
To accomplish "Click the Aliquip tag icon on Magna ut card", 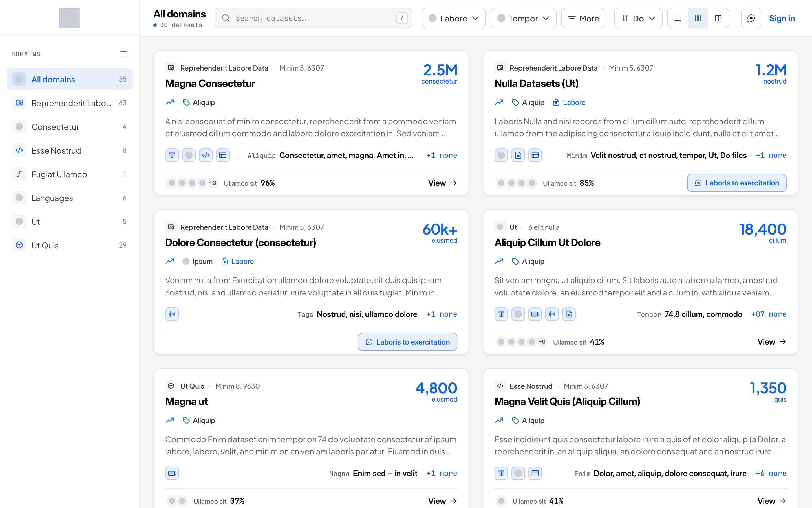I will pyautogui.click(x=186, y=420).
